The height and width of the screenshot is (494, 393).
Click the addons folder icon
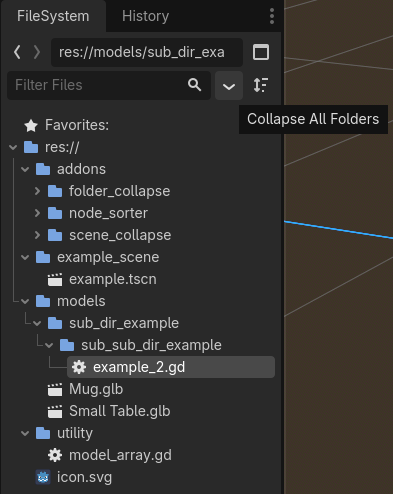[43, 169]
